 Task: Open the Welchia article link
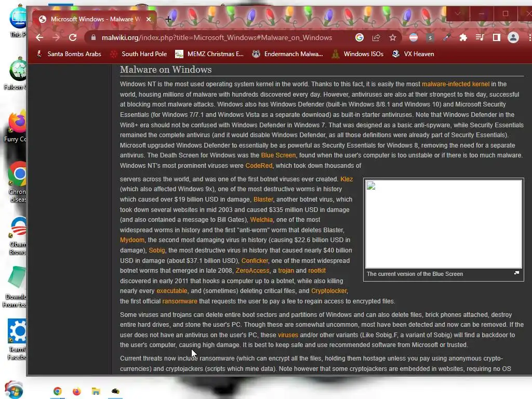tap(261, 220)
